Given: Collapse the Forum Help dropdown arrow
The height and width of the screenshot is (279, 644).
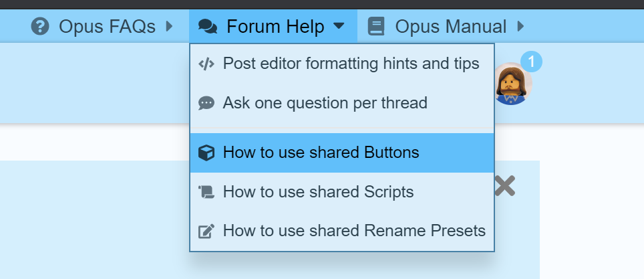Looking at the screenshot, I should click(339, 26).
